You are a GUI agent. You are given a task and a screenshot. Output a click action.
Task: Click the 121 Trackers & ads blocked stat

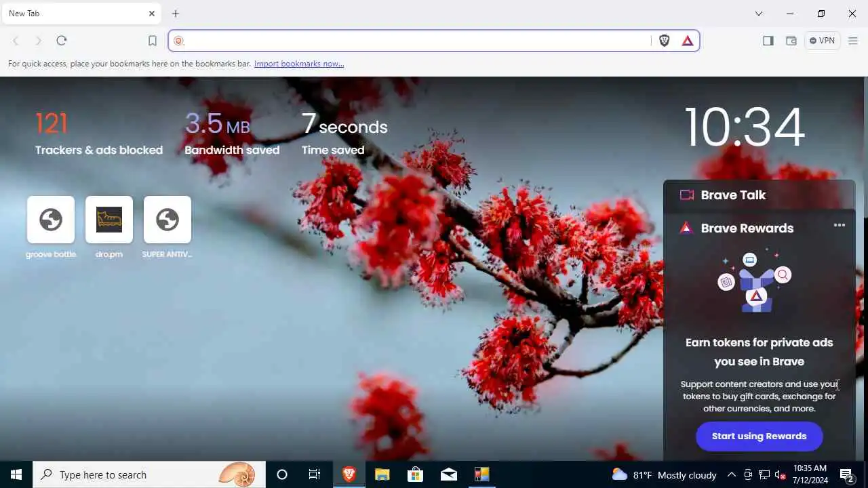pyautogui.click(x=99, y=133)
